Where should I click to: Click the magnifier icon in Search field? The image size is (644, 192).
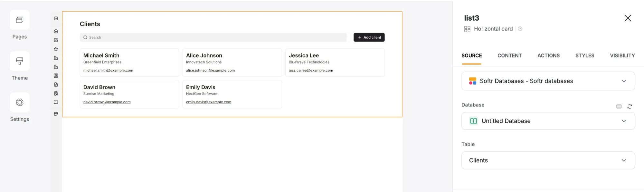coord(85,37)
